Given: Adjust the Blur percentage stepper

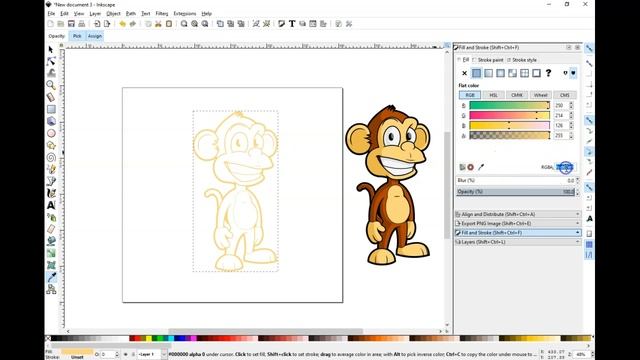Looking at the screenshot, I should pos(577,180).
